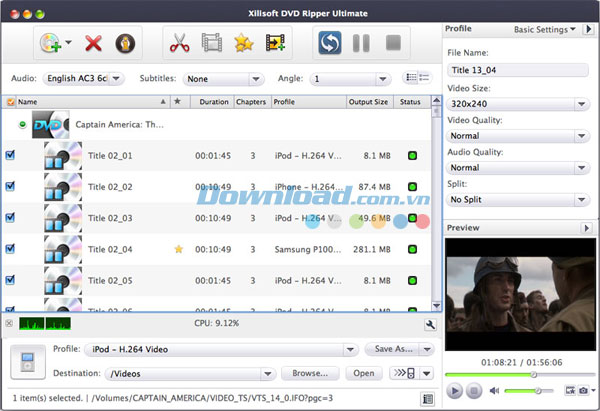Sort by the star column header

point(178,102)
